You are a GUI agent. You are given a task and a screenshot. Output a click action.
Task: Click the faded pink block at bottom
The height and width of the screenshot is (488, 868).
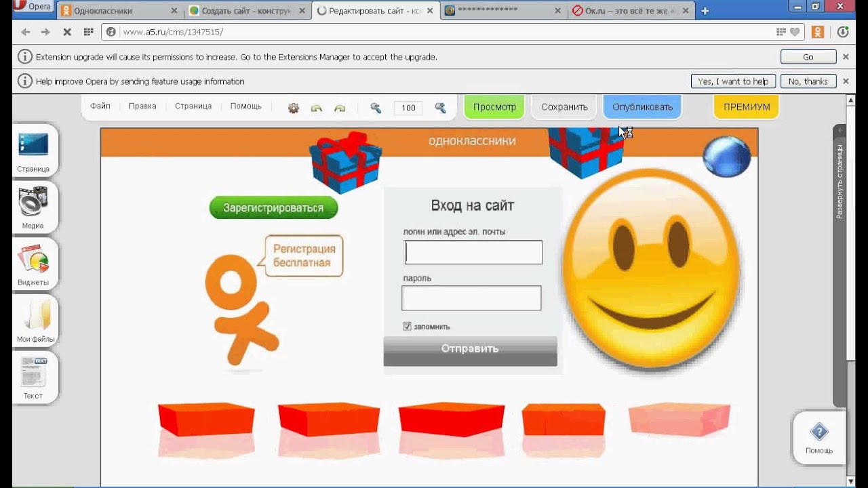point(679,420)
